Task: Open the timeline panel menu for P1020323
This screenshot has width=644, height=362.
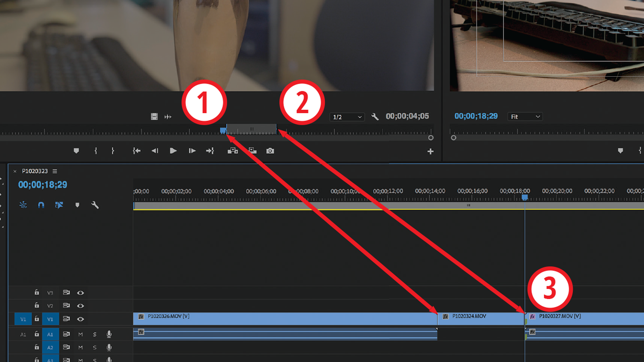Action: [55, 170]
